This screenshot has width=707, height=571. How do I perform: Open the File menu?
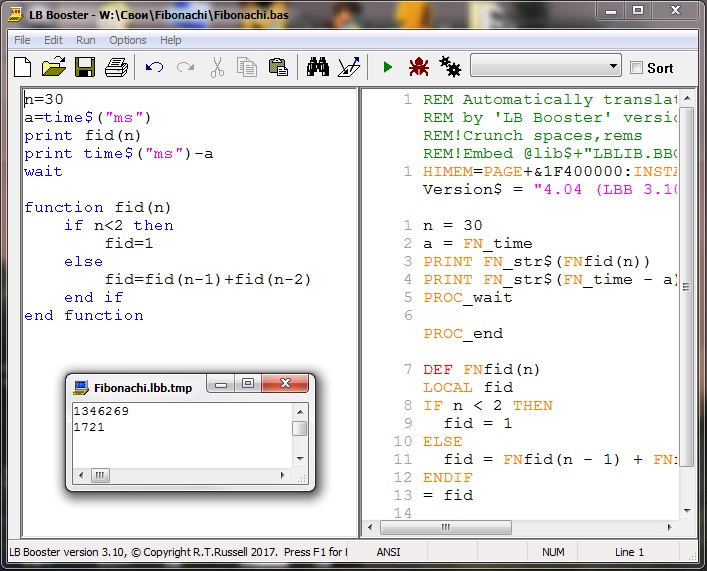point(22,40)
